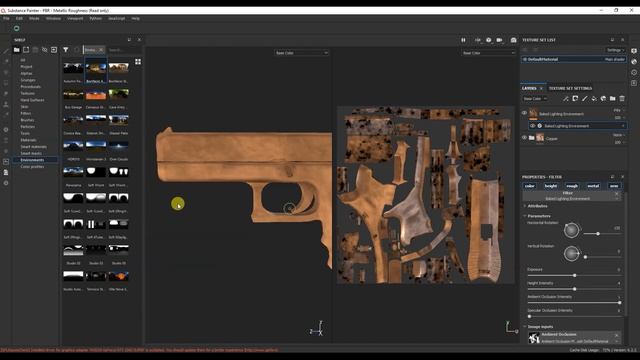
Task: Click the shelf folder view icon
Action: [x=17, y=50]
